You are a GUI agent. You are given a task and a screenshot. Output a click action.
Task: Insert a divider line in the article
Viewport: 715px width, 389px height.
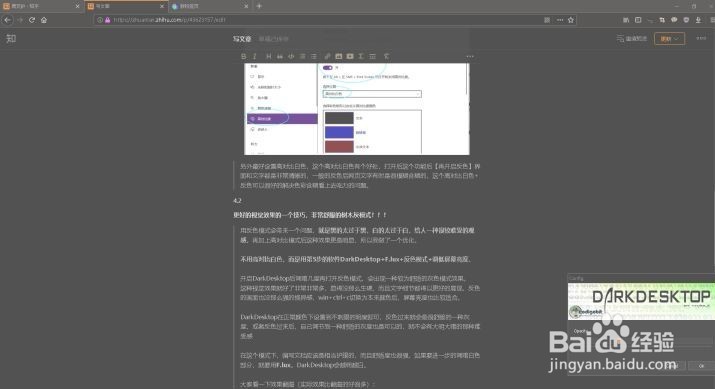[373, 56]
